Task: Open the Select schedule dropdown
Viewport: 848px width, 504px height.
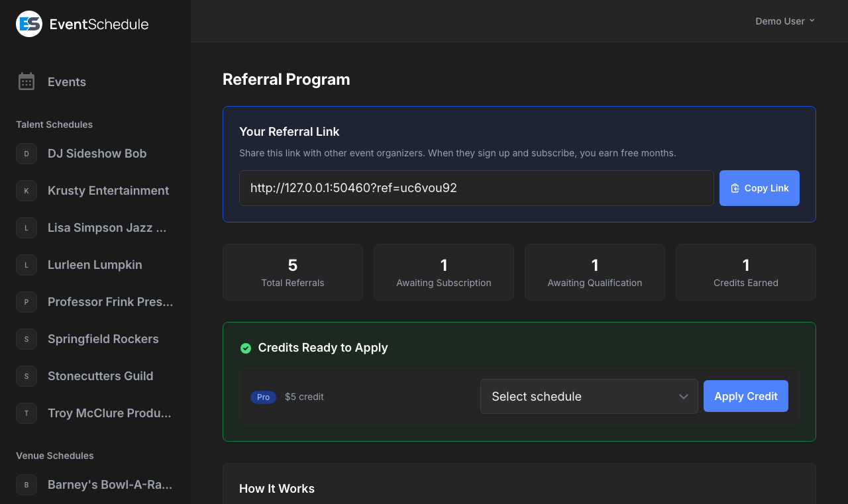Action: (589, 396)
